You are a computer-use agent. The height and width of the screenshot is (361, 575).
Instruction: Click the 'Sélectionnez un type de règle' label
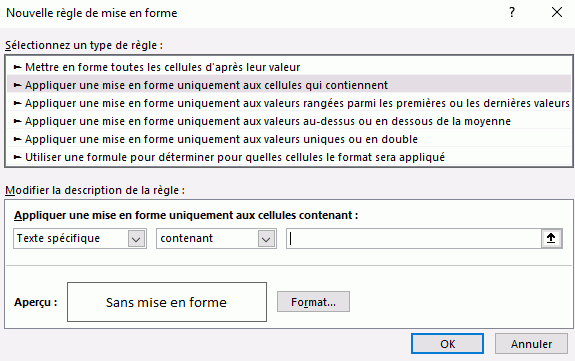[84, 45]
